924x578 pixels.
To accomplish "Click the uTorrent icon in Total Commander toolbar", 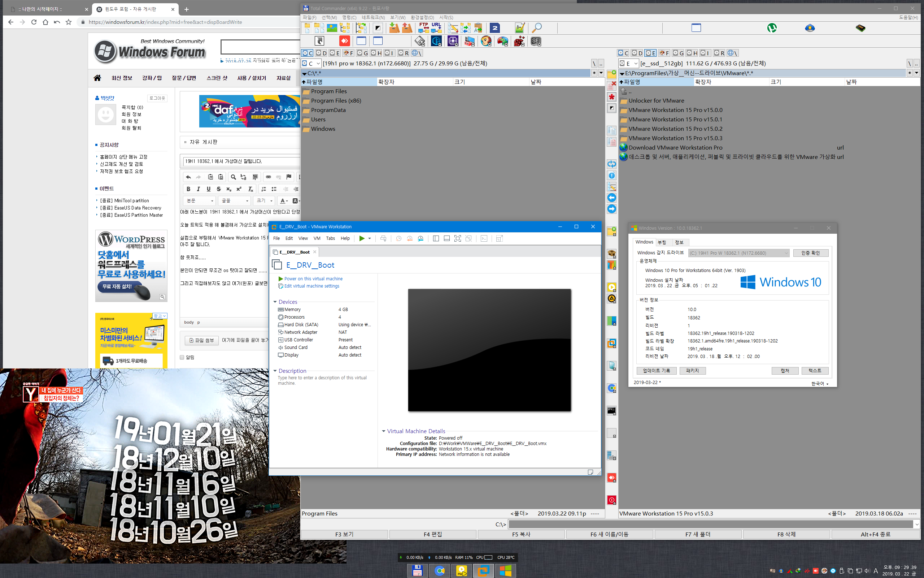I will click(x=772, y=27).
